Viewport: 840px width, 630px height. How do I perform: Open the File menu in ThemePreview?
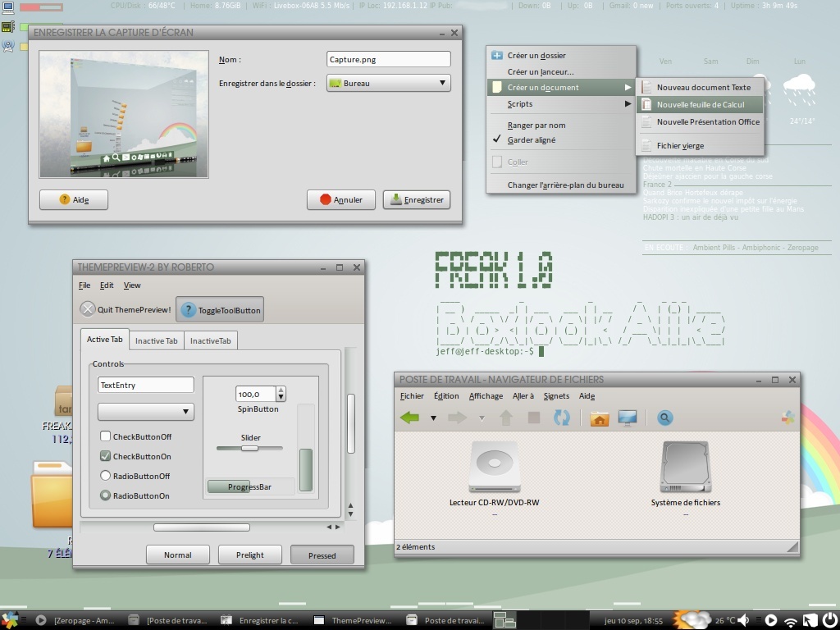tap(84, 285)
